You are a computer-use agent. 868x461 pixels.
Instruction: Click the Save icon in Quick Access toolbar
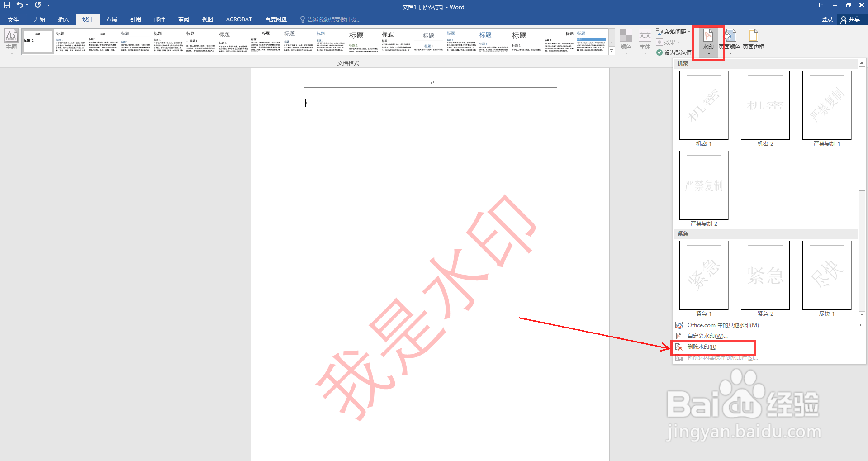point(6,5)
